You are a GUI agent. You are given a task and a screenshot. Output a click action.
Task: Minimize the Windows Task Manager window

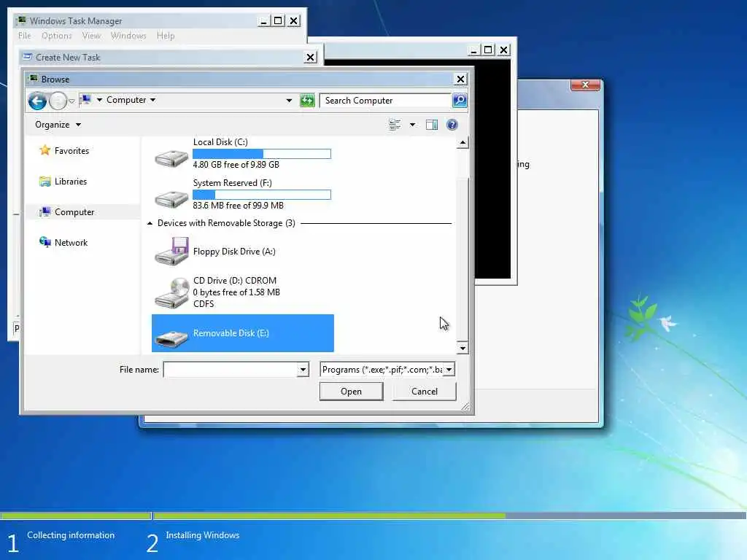(263, 20)
